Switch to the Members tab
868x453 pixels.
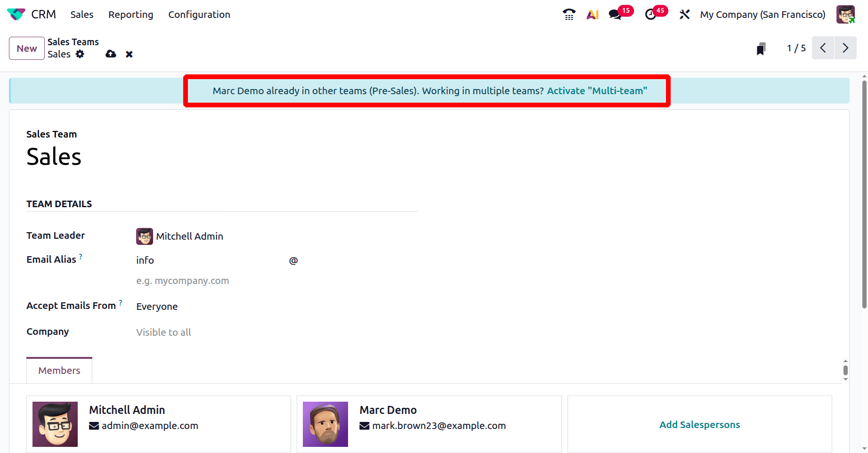(x=59, y=370)
